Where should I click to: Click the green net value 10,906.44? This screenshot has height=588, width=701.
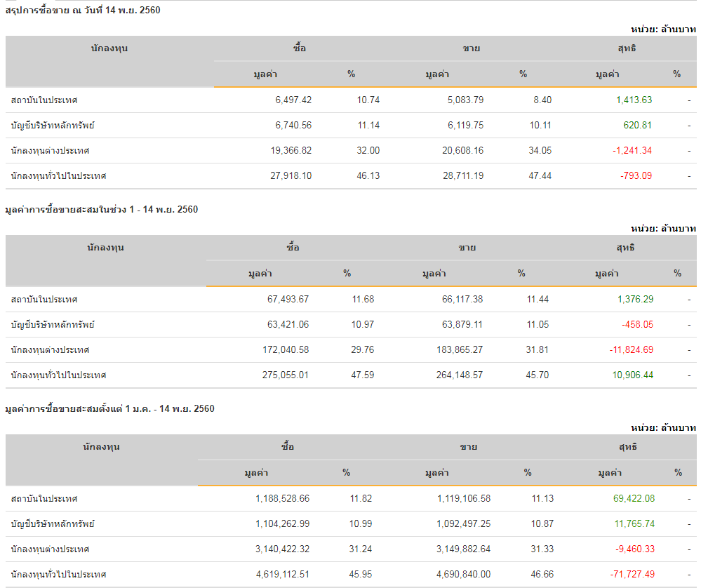coord(632,375)
